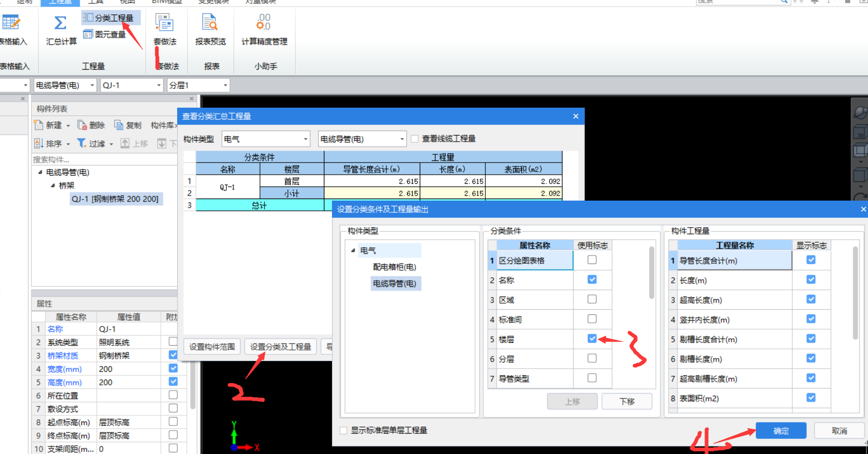Click the 构件工程量 list scrollbar
Image resolution: width=868 pixels, height=454 pixels.
pos(855,293)
